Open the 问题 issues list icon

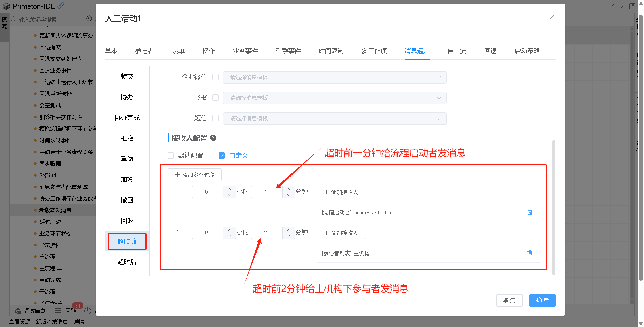[x=58, y=311]
